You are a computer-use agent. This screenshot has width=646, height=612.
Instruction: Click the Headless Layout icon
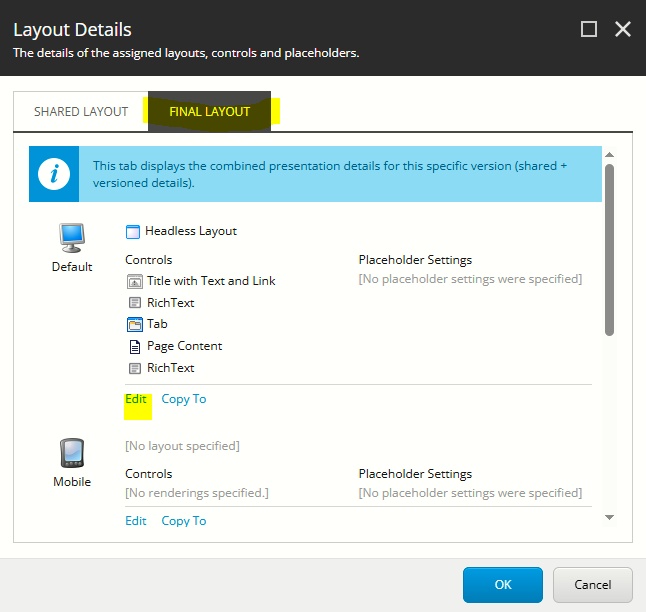coord(133,232)
